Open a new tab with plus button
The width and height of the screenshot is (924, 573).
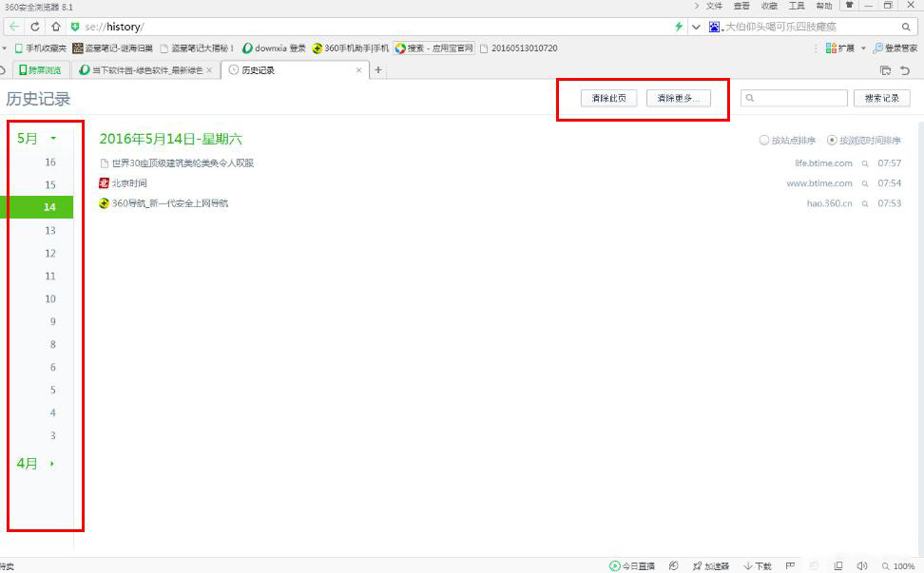378,70
